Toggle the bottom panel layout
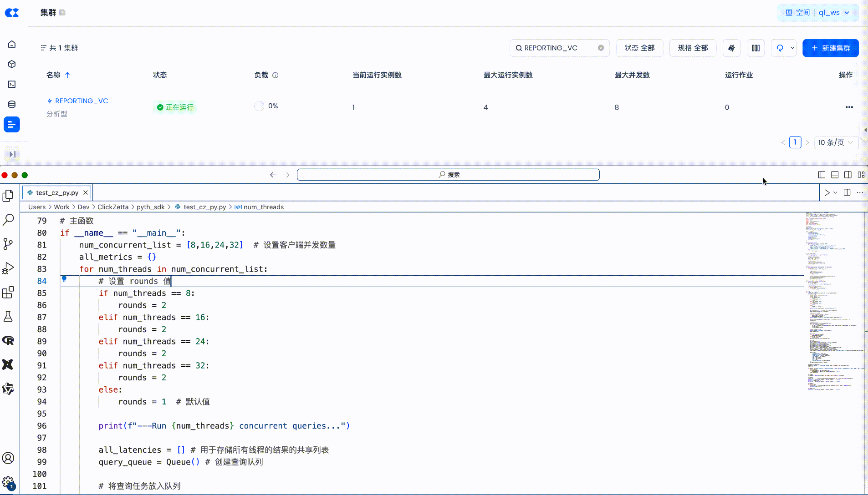 click(835, 175)
